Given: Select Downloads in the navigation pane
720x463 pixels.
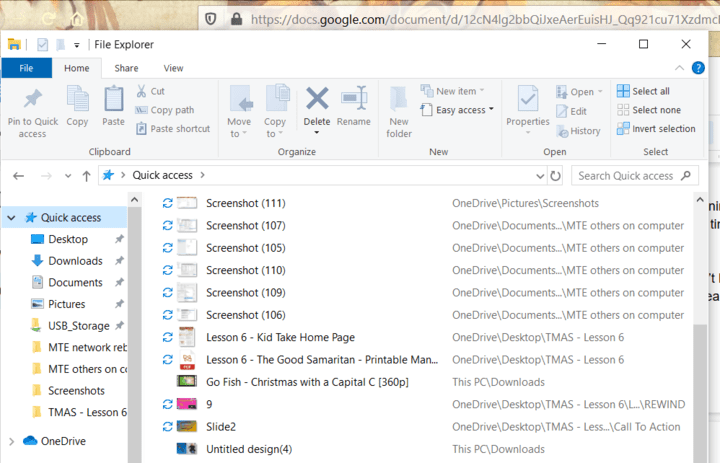Looking at the screenshot, I should coord(75,261).
